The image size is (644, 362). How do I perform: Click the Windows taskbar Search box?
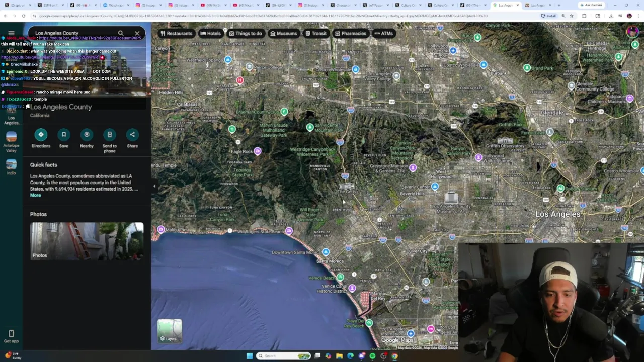[x=284, y=356]
